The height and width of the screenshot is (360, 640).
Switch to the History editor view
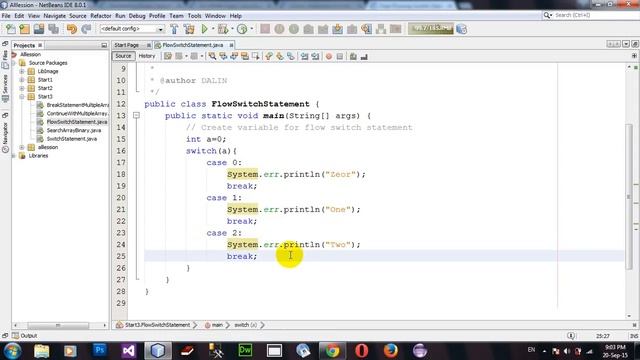(x=147, y=56)
